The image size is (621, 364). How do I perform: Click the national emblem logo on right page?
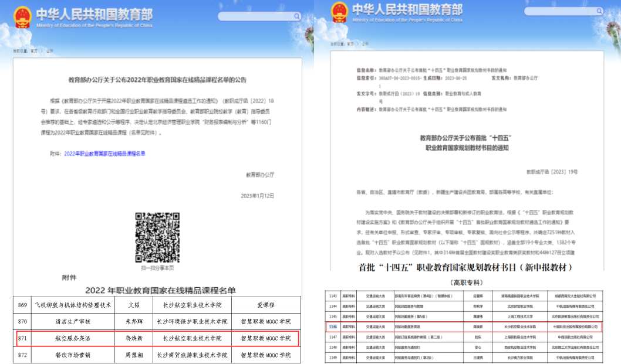click(339, 12)
